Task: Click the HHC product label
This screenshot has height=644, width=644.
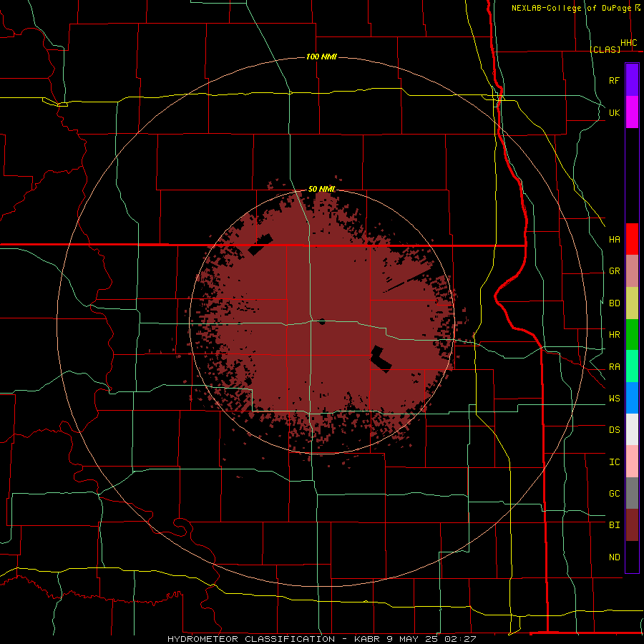Action: (628, 43)
